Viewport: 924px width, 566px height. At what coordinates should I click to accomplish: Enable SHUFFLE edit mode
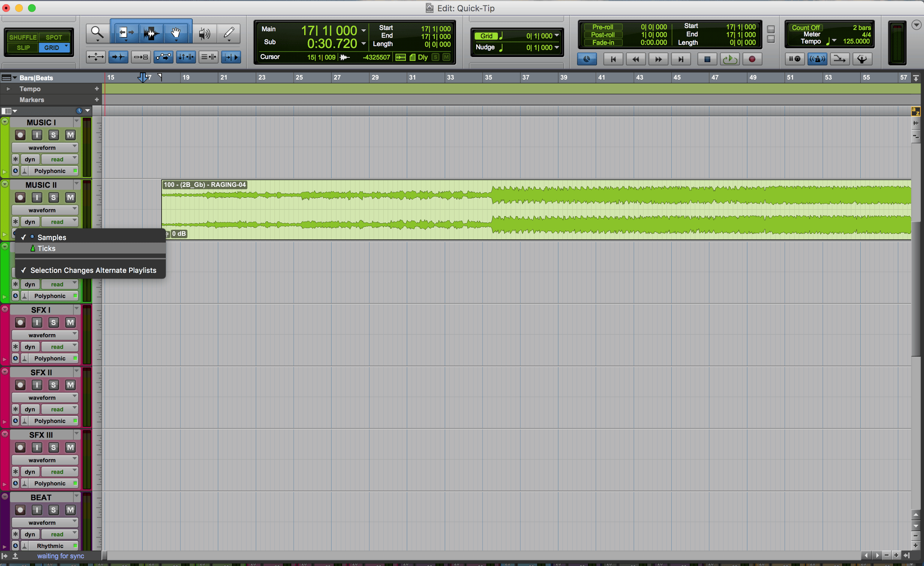(x=23, y=37)
